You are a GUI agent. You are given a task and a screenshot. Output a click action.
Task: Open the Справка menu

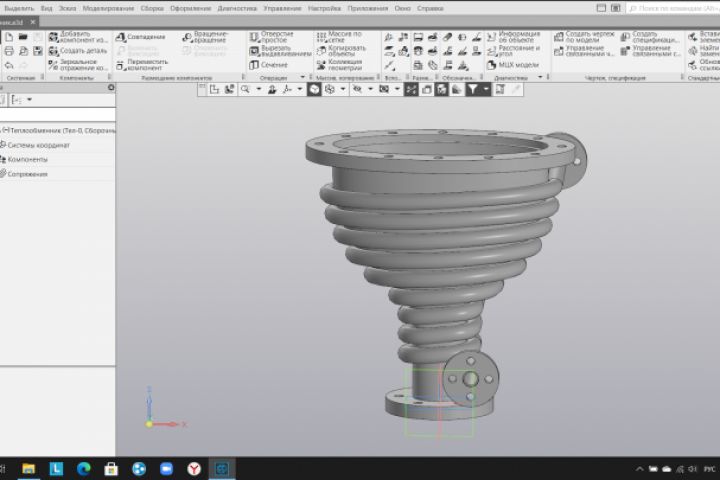[x=430, y=8]
